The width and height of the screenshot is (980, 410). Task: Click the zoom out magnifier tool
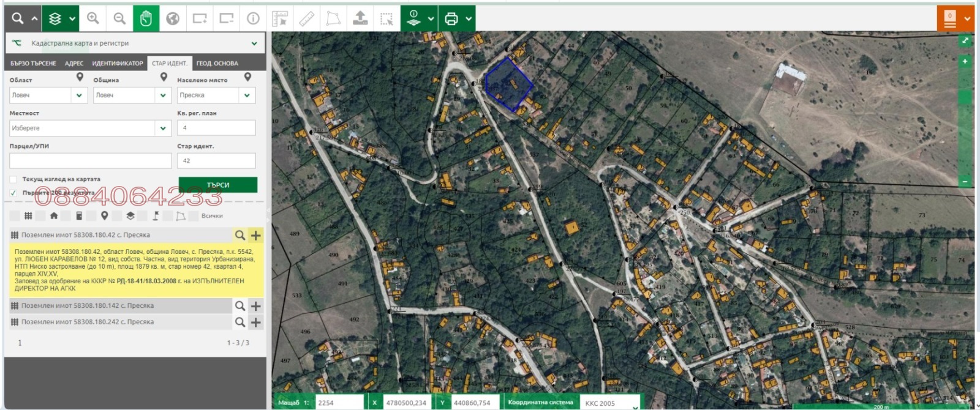coord(119,18)
